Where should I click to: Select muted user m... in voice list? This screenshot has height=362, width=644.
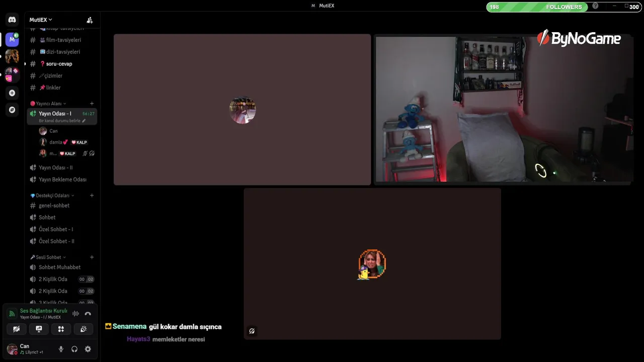click(66, 153)
